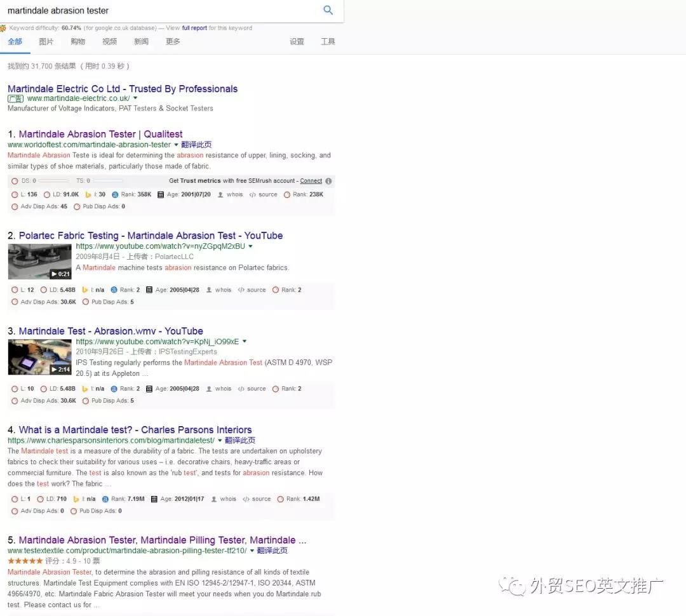Click the L: 10 circle in the Abrasion.wmv result

point(15,389)
